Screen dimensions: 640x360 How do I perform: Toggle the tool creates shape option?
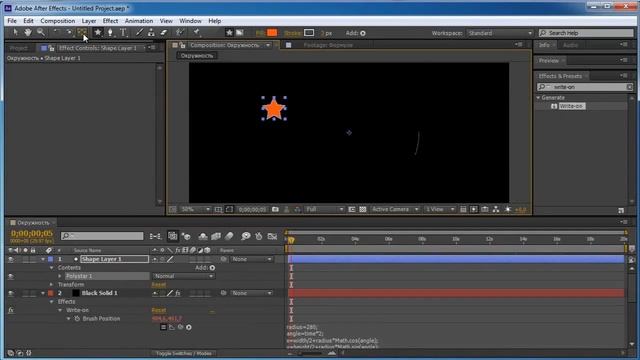(229, 33)
